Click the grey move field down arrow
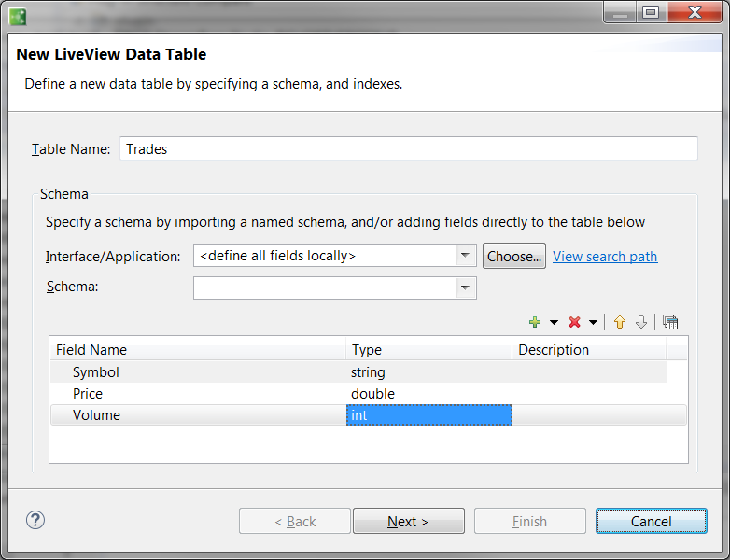This screenshot has width=730, height=560. tap(641, 322)
